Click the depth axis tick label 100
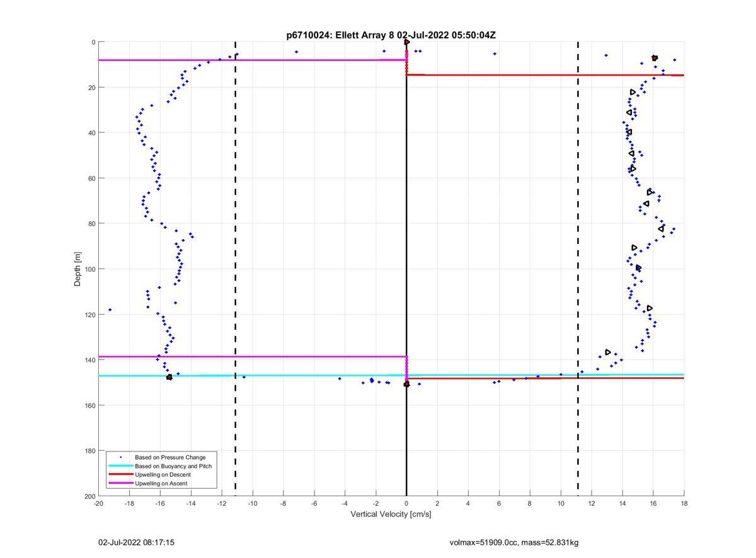 pyautogui.click(x=89, y=269)
